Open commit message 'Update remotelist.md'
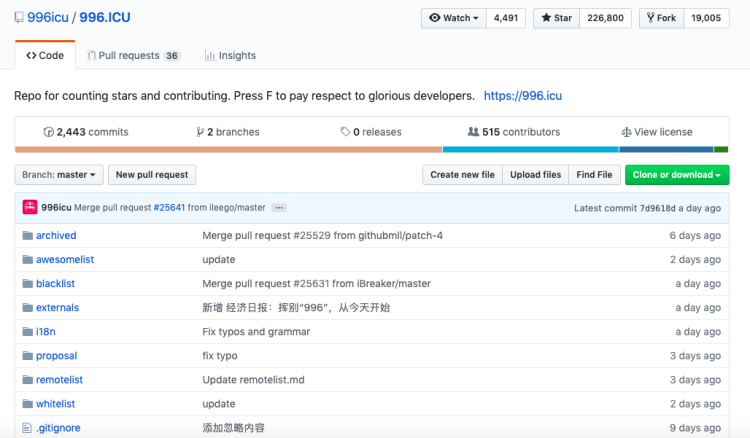This screenshot has height=438, width=750. pyautogui.click(x=254, y=380)
